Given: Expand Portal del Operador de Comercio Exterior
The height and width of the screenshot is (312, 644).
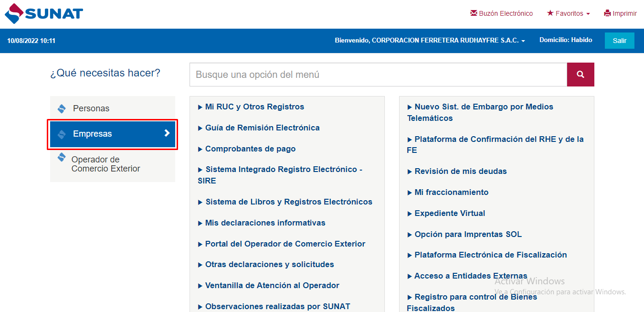Looking at the screenshot, I should pos(282,244).
